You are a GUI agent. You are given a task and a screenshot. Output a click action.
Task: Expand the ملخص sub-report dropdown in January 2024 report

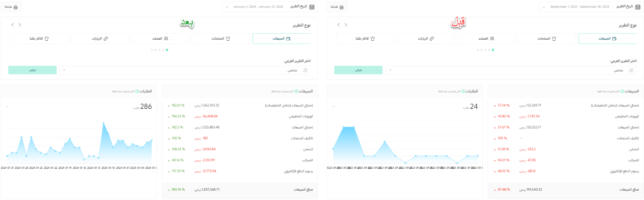click(x=185, y=70)
